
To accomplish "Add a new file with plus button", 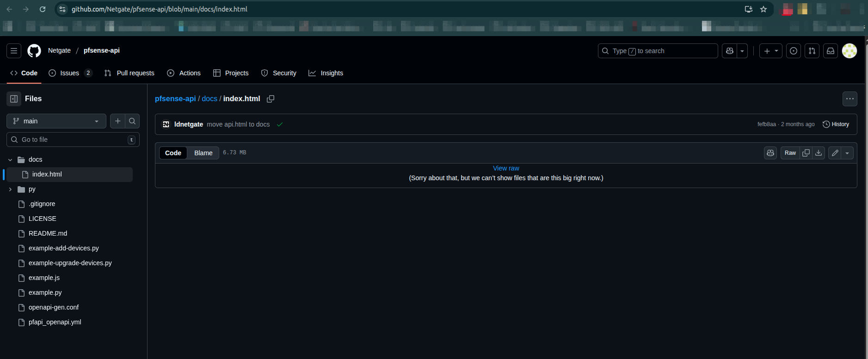I will point(117,121).
